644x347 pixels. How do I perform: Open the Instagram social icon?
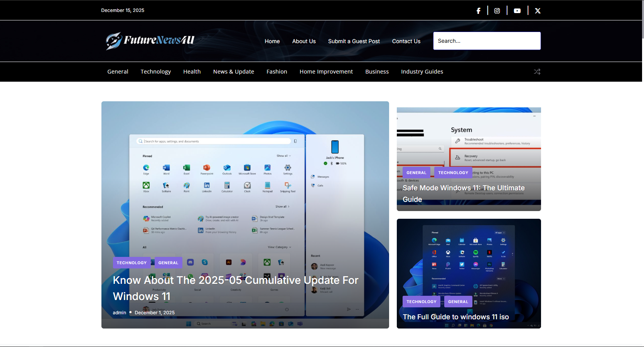point(497,11)
